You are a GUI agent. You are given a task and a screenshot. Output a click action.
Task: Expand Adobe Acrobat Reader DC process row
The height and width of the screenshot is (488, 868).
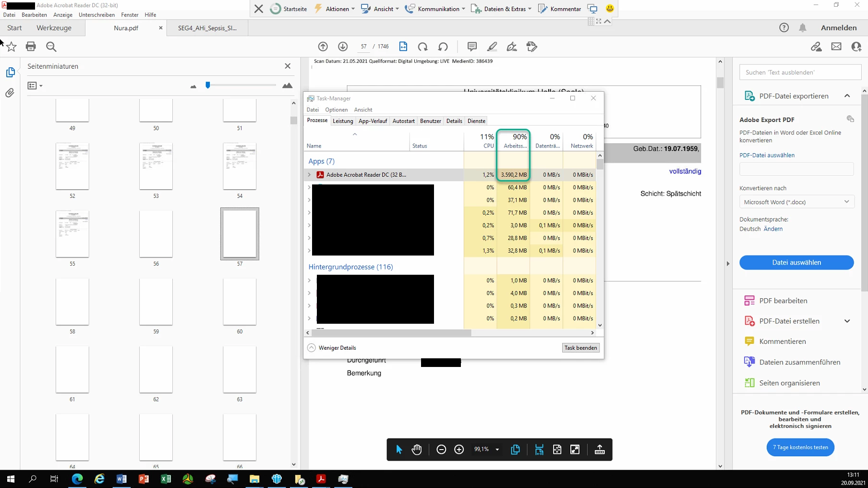tap(309, 175)
